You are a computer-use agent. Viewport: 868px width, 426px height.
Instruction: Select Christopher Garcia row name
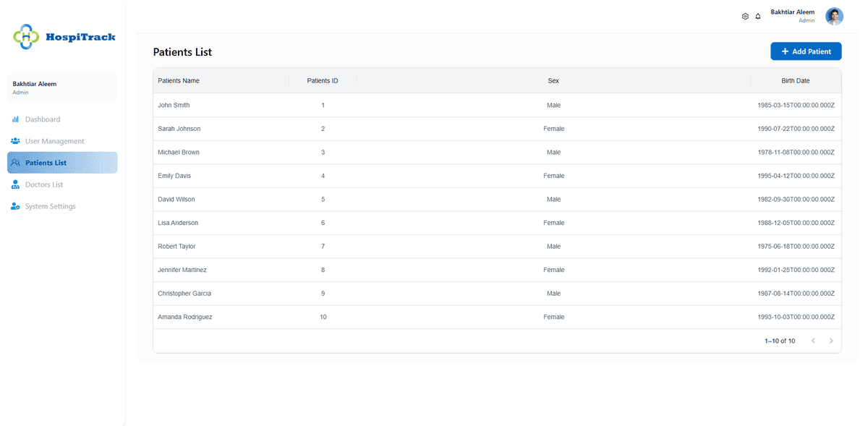(x=184, y=293)
